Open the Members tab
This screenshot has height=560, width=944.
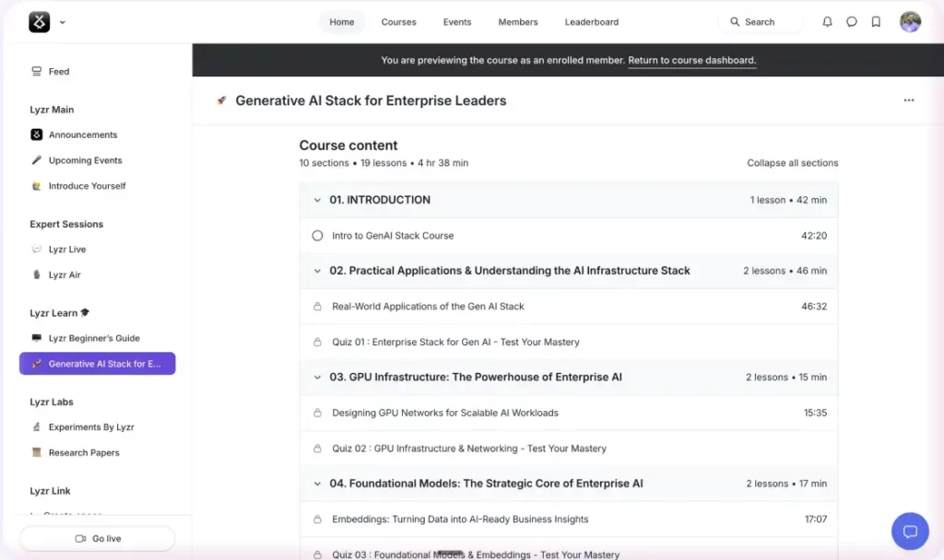coord(518,22)
